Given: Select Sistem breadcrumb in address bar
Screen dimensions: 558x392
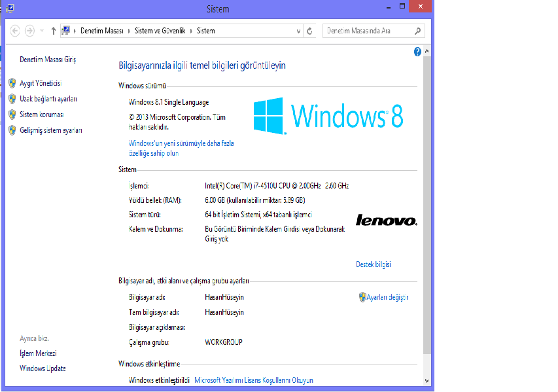Looking at the screenshot, I should 205,31.
